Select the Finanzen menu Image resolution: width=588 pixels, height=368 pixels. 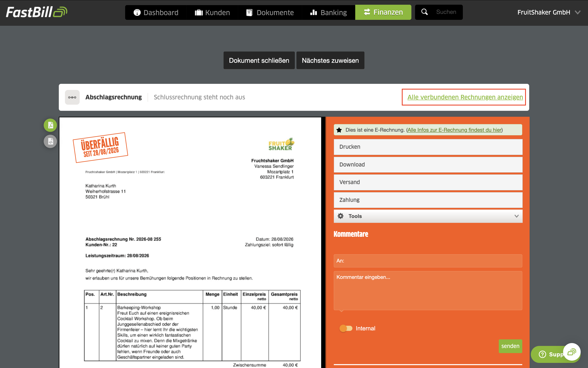coord(383,12)
